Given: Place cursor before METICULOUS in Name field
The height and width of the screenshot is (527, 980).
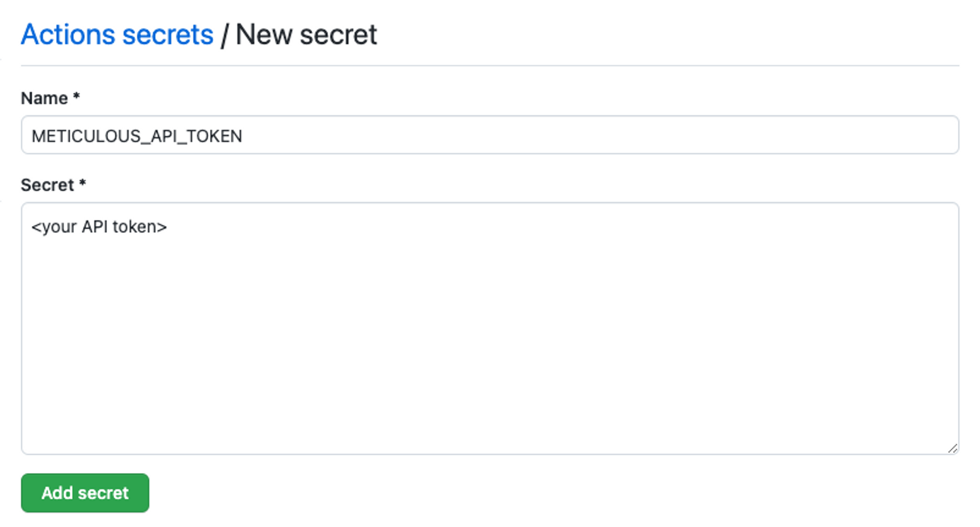Looking at the screenshot, I should (32, 135).
